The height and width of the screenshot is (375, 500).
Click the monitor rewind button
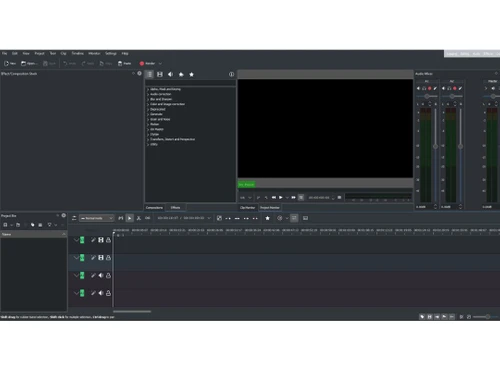[x=273, y=198]
